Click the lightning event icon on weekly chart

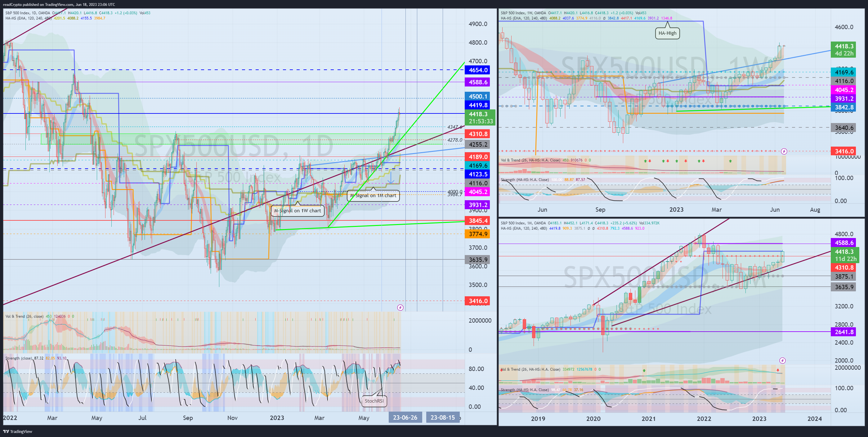[x=784, y=151]
